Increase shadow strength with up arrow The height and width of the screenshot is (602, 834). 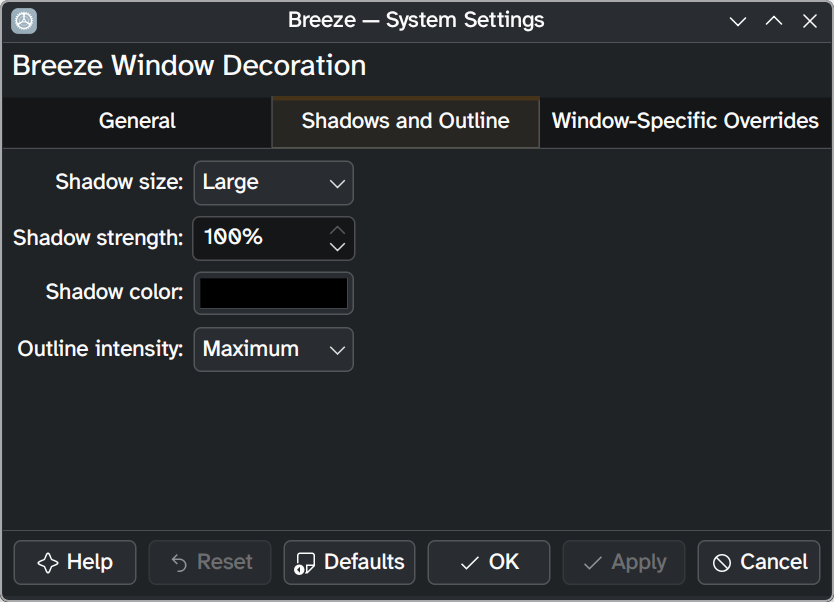click(x=338, y=230)
